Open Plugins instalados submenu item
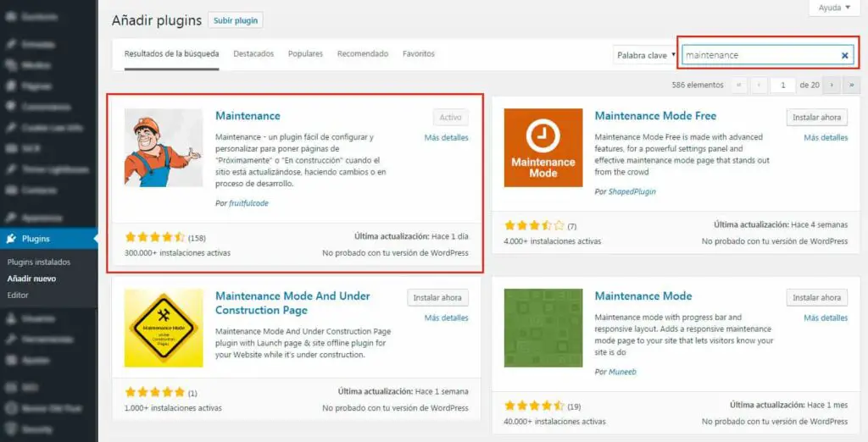 [x=39, y=262]
